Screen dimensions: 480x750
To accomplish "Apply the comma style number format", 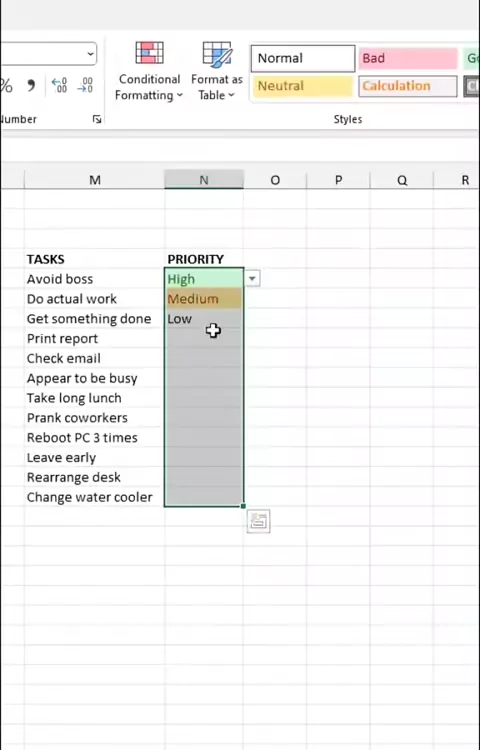I will (31, 86).
